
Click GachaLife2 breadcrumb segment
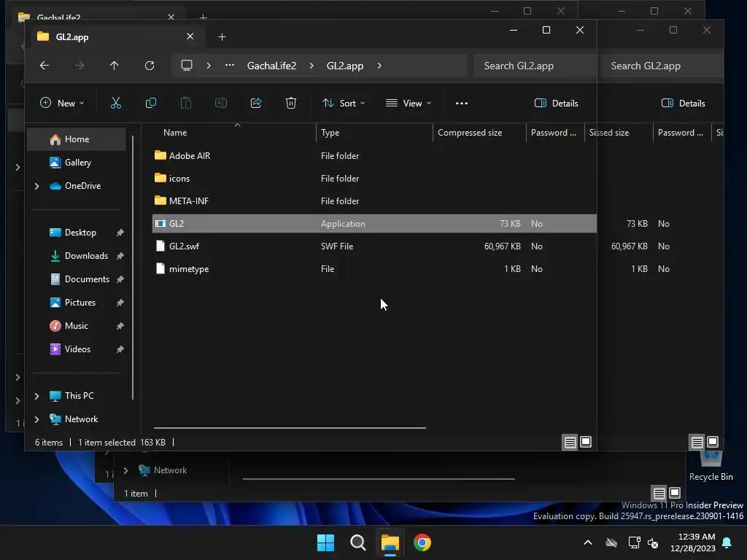271,66
